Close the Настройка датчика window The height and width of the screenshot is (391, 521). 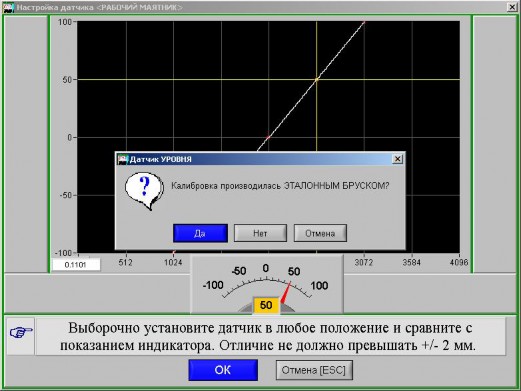point(512,7)
